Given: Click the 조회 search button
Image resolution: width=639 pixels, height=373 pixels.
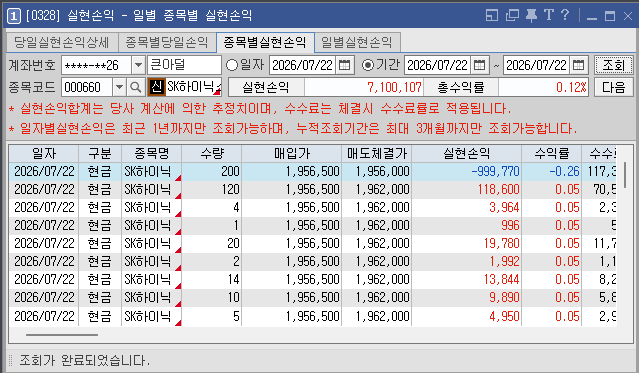Looking at the screenshot, I should 613,65.
